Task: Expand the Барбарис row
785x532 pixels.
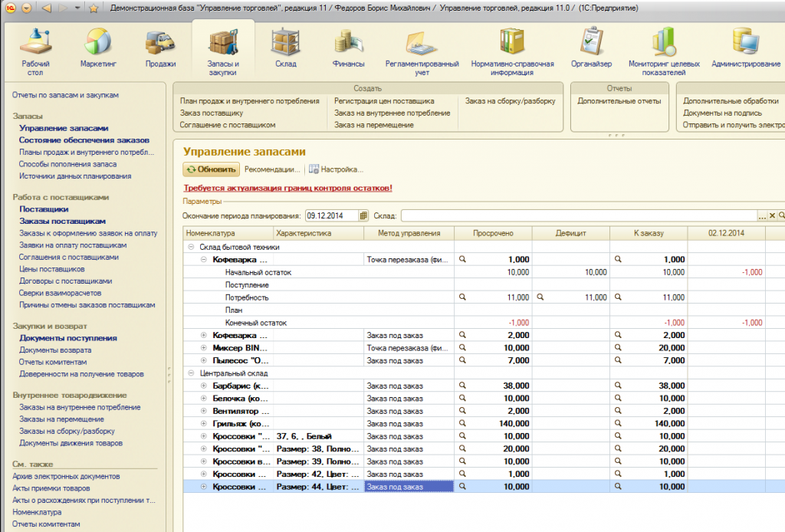Action: 204,386
